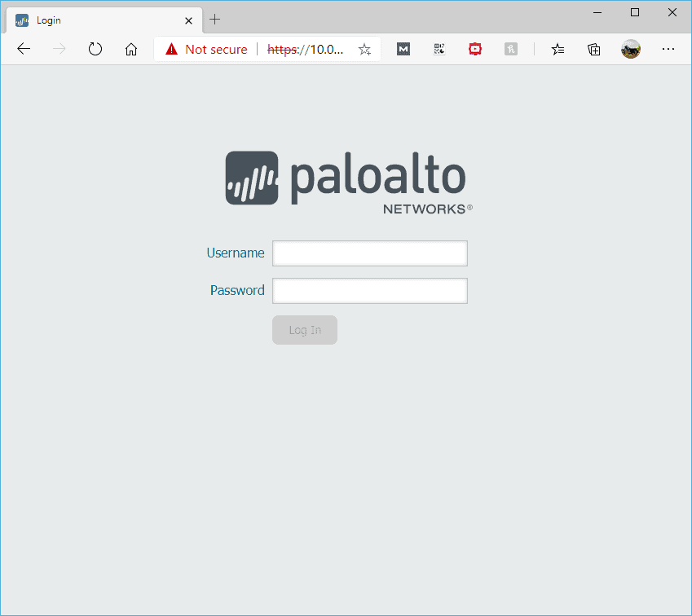Viewport: 692px width, 616px height.
Task: Open the M extension icon
Action: [403, 49]
